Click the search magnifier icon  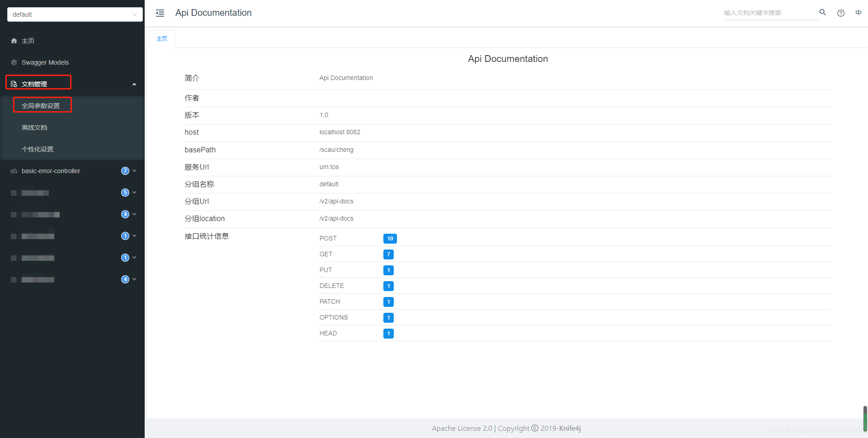tap(823, 13)
